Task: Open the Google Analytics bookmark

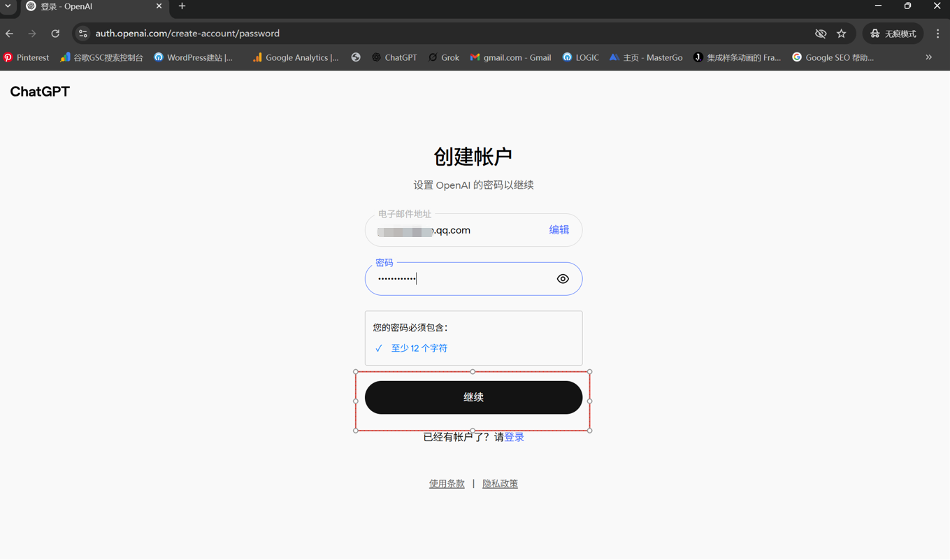Action: coord(296,57)
